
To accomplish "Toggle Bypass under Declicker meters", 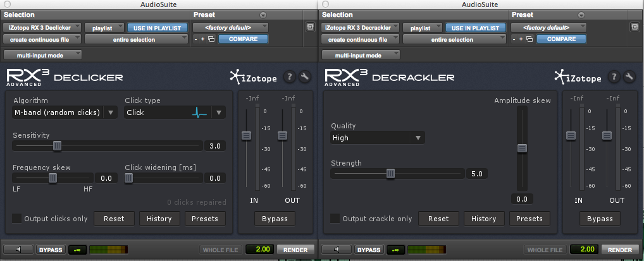I will 275,219.
